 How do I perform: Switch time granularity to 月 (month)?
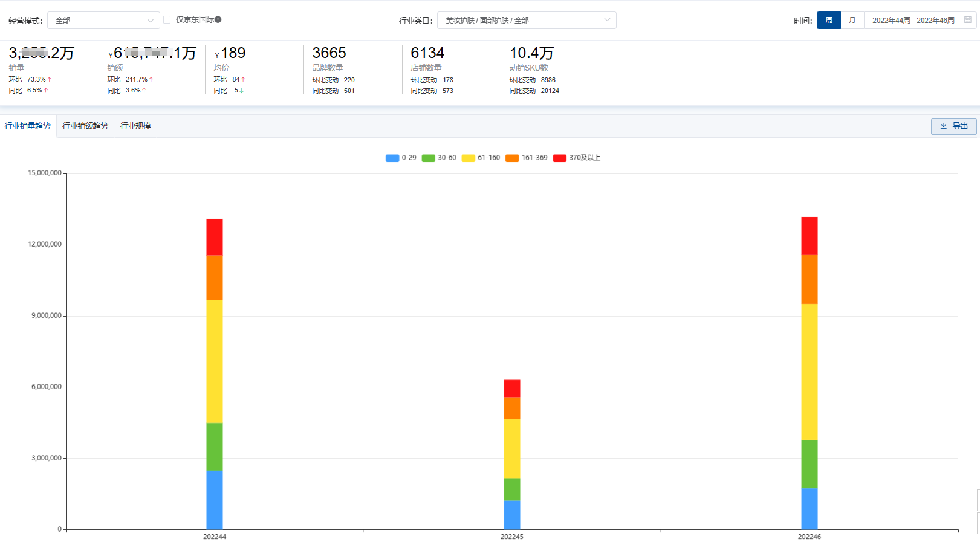[x=852, y=20]
